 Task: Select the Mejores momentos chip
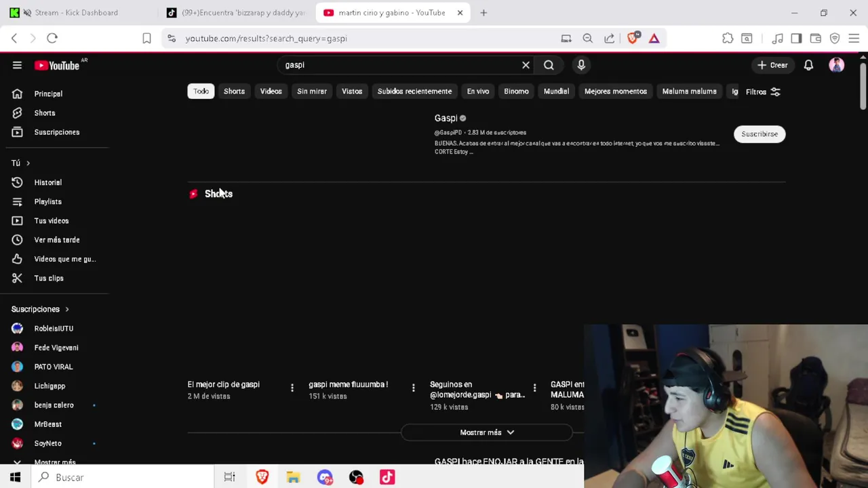tap(616, 91)
